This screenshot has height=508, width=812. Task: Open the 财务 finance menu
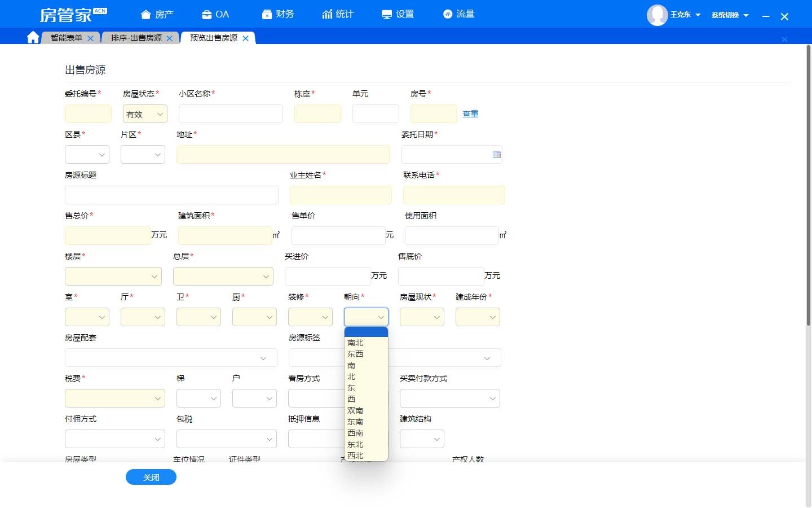pyautogui.click(x=278, y=14)
